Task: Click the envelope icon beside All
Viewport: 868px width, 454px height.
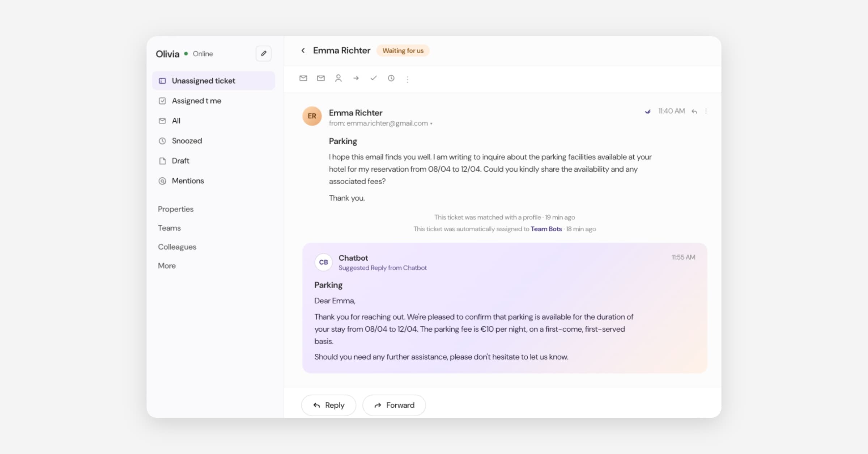Action: [x=162, y=121]
